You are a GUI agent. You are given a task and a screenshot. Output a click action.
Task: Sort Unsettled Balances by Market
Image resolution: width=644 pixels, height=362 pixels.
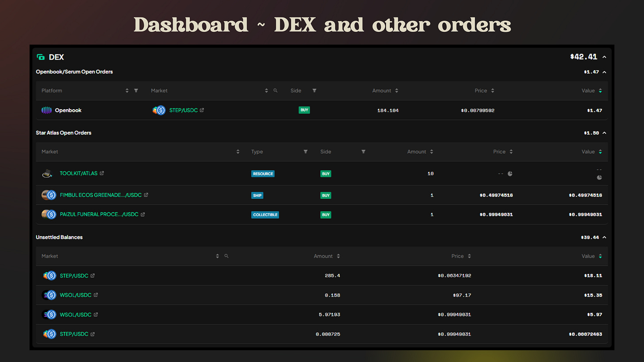[217, 256]
